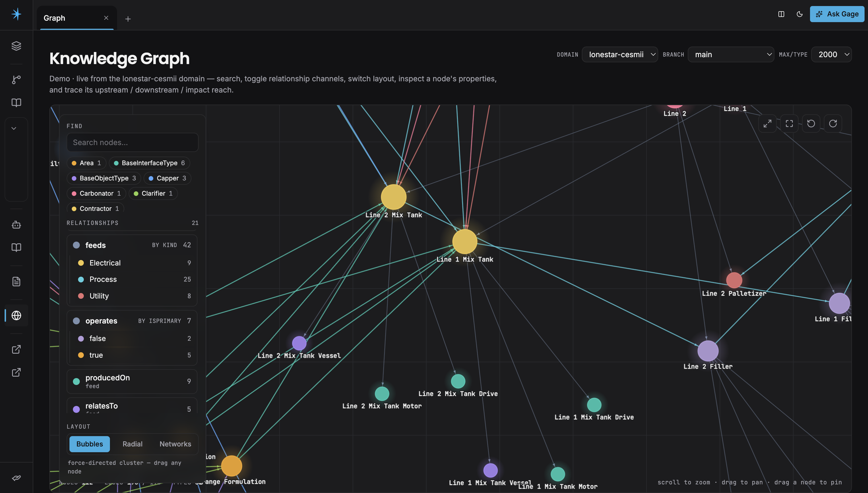Image resolution: width=868 pixels, height=493 pixels.
Task: Toggle the Capper node type chip
Action: point(167,178)
